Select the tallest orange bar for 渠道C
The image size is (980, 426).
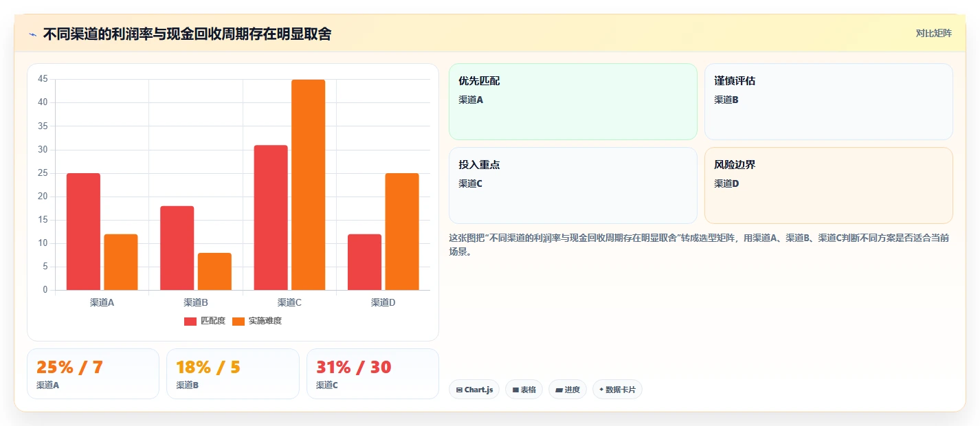[x=309, y=185]
